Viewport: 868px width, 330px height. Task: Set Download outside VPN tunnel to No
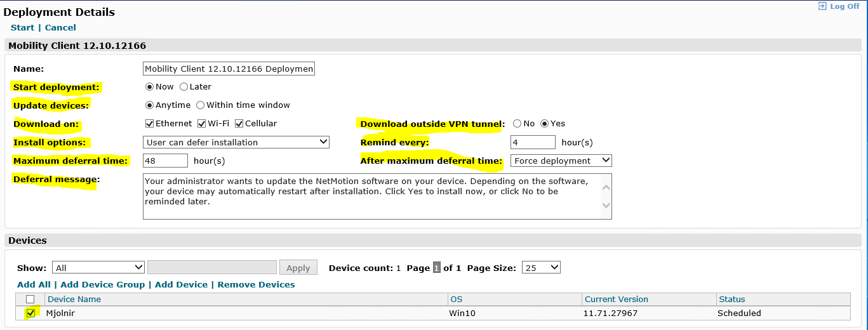pos(517,124)
